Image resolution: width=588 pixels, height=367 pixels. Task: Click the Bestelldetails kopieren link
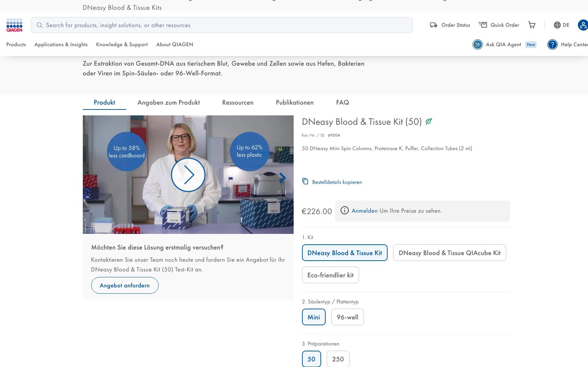coord(337,182)
